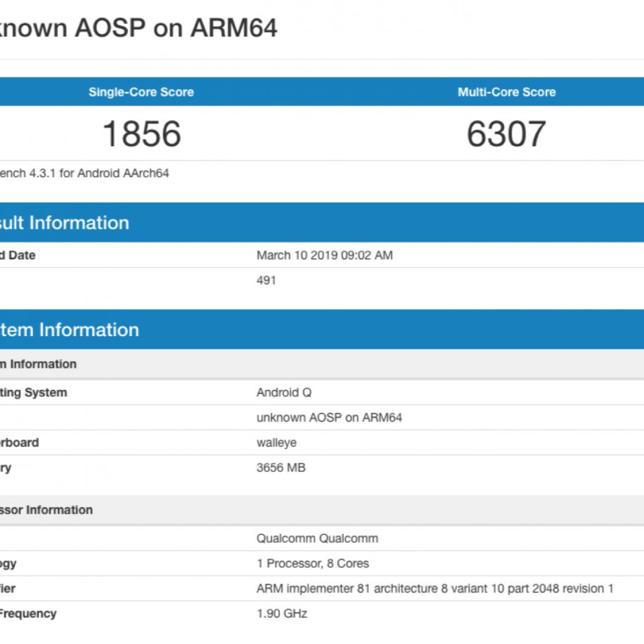644x644 pixels.
Task: Select the model value 'unknown AOSP on ARM64'
Action: tap(329, 417)
